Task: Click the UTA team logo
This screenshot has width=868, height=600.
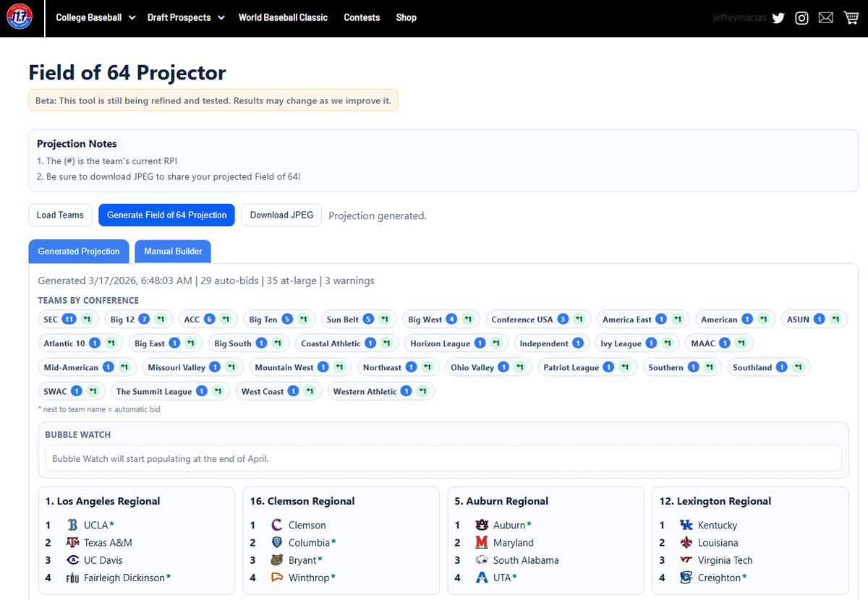Action: 482,578
